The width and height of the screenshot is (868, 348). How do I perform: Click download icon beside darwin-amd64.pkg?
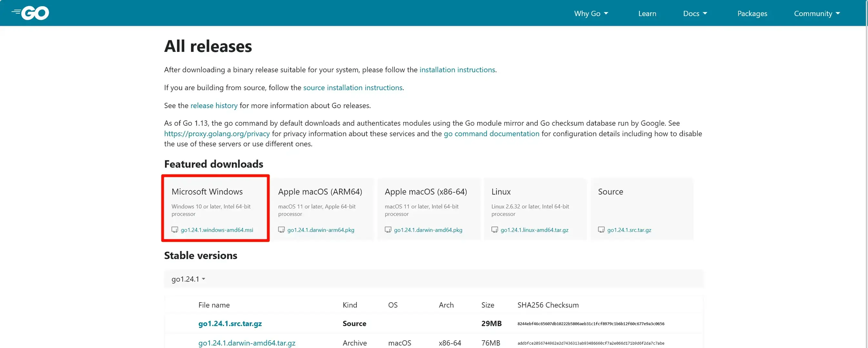click(388, 230)
